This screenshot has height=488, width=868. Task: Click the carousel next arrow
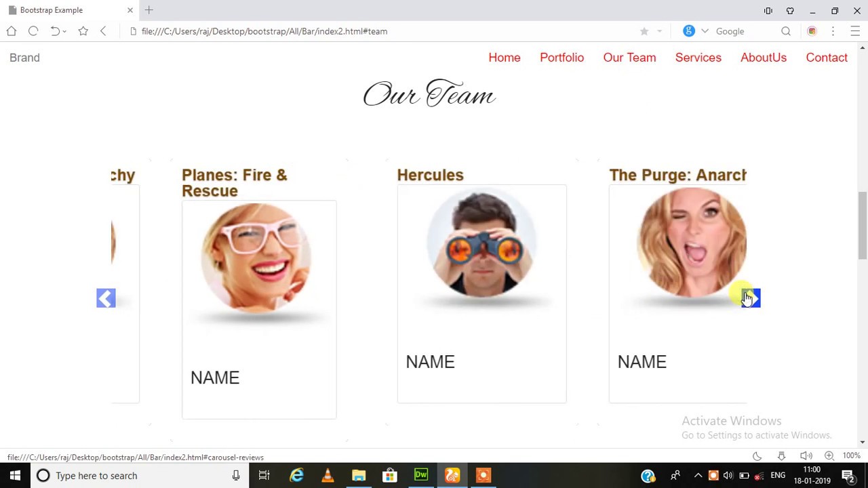point(751,298)
